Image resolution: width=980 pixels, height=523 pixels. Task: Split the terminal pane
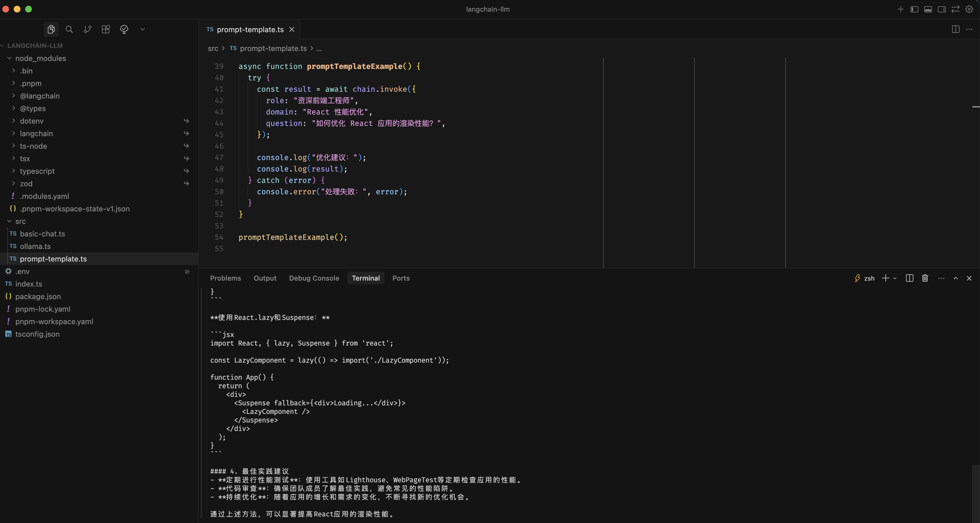(x=910, y=278)
